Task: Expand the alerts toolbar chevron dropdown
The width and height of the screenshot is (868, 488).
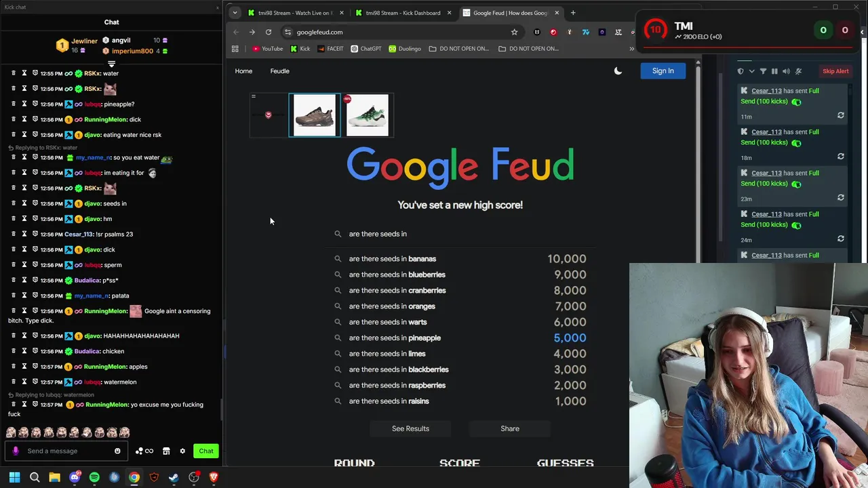Action: click(x=751, y=71)
